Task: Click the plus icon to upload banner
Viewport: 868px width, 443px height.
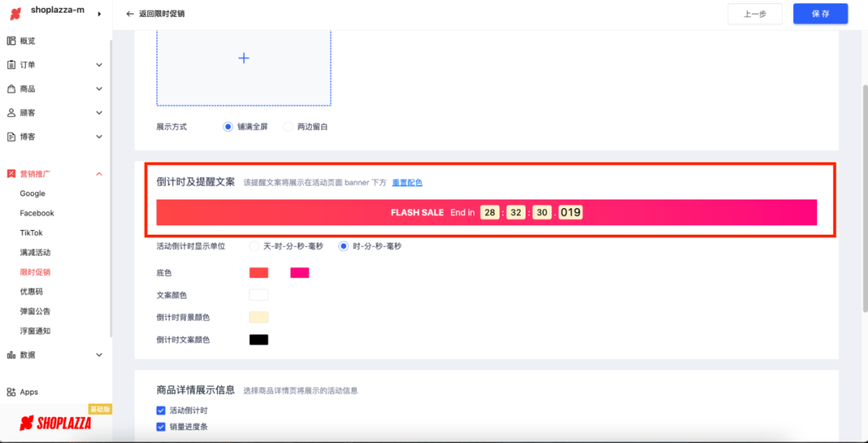Action: tap(244, 58)
